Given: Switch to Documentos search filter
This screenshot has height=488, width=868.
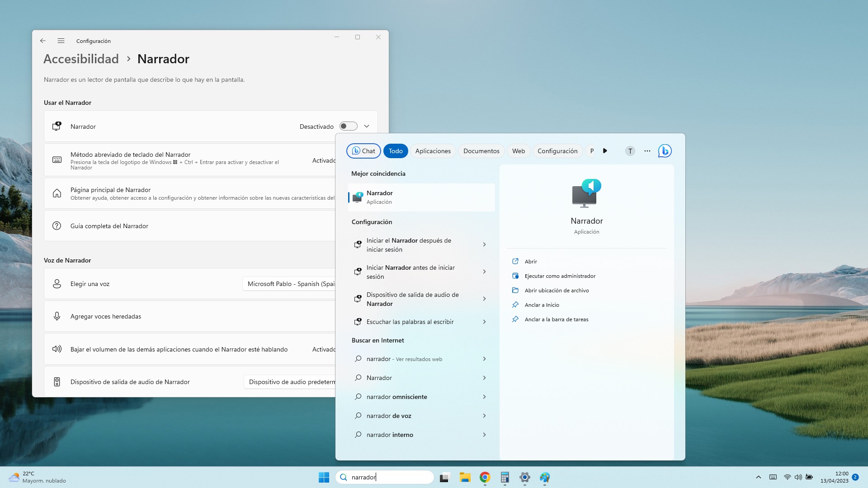Looking at the screenshot, I should pyautogui.click(x=481, y=151).
